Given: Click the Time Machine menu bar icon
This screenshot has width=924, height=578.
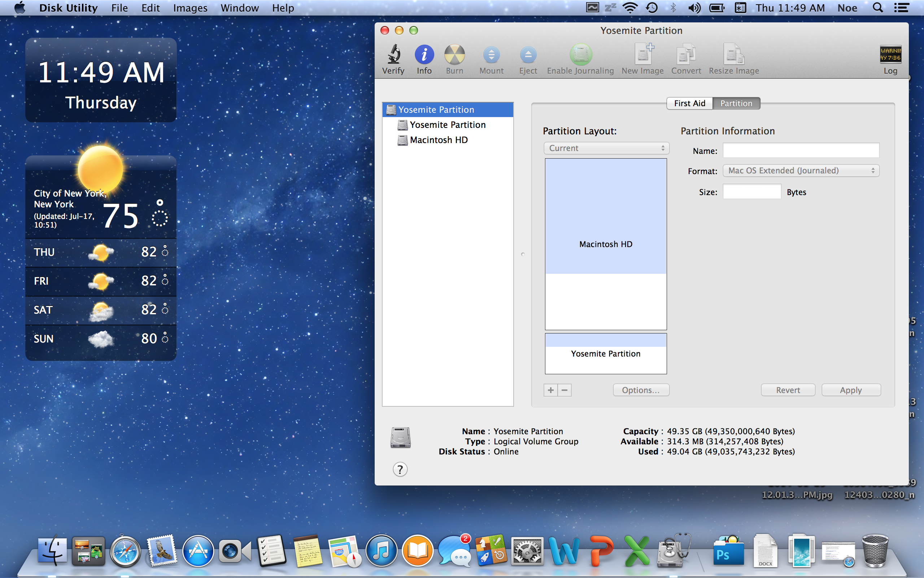Looking at the screenshot, I should (652, 8).
